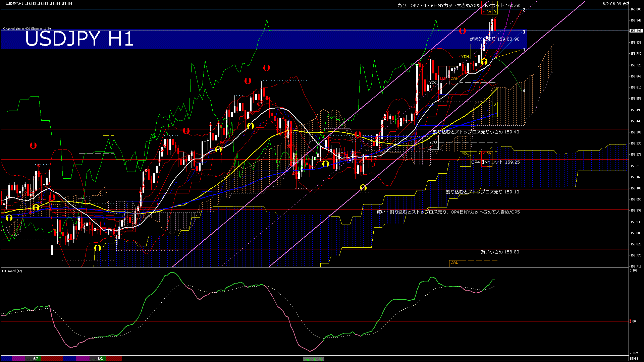The width and height of the screenshot is (644, 362).
Task: Click fan line number 3 label
Action: pyautogui.click(x=524, y=32)
